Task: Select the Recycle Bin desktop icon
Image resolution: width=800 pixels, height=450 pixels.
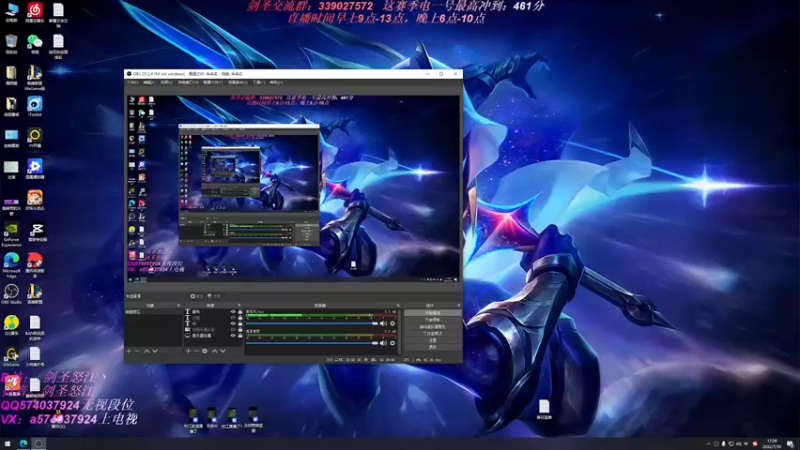Action: (x=11, y=43)
